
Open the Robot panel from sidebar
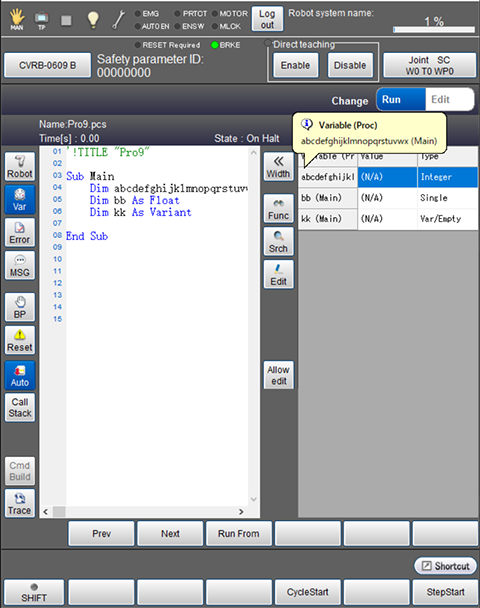[20, 167]
